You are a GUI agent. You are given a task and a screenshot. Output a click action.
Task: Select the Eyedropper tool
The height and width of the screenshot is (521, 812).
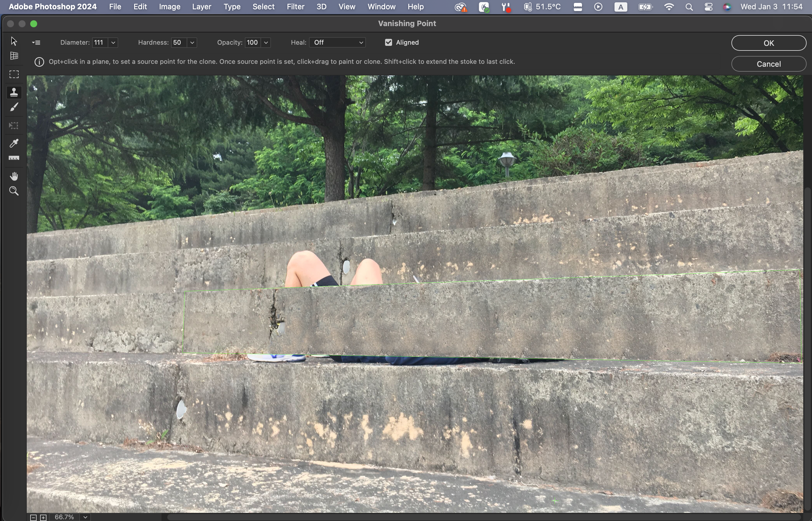point(14,143)
